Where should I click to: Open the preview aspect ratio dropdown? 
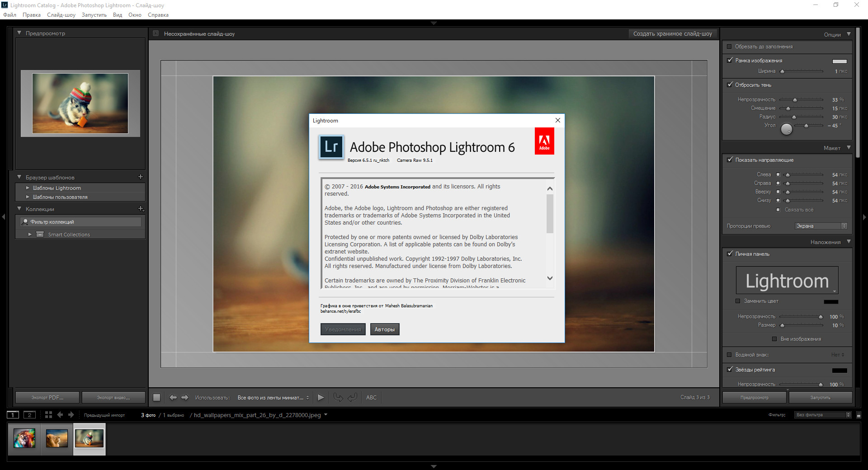pyautogui.click(x=821, y=226)
